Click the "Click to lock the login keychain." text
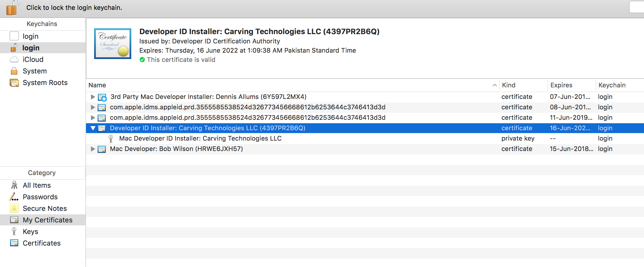Screen dimensions: 644x267 click(74, 8)
